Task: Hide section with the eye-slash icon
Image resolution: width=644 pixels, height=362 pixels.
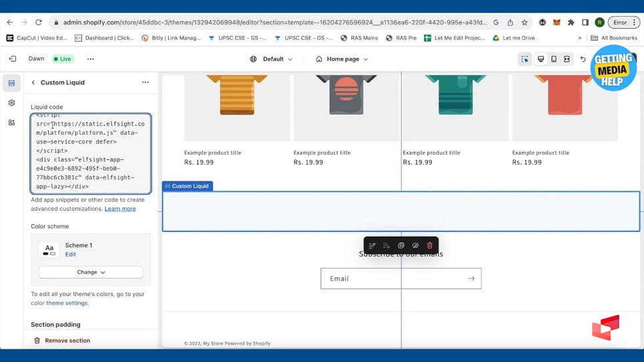Action: pos(415,245)
